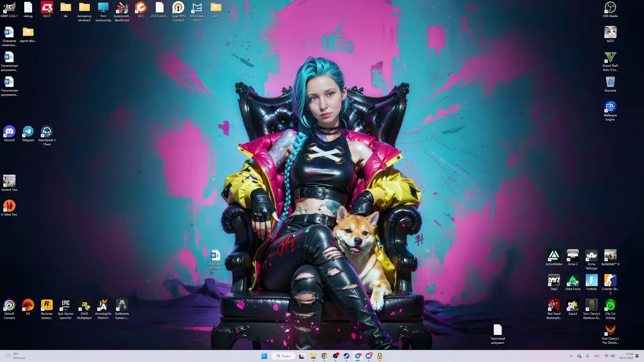The image size is (644, 362).
Task: Open Task View on the taskbar
Action: (x=301, y=356)
